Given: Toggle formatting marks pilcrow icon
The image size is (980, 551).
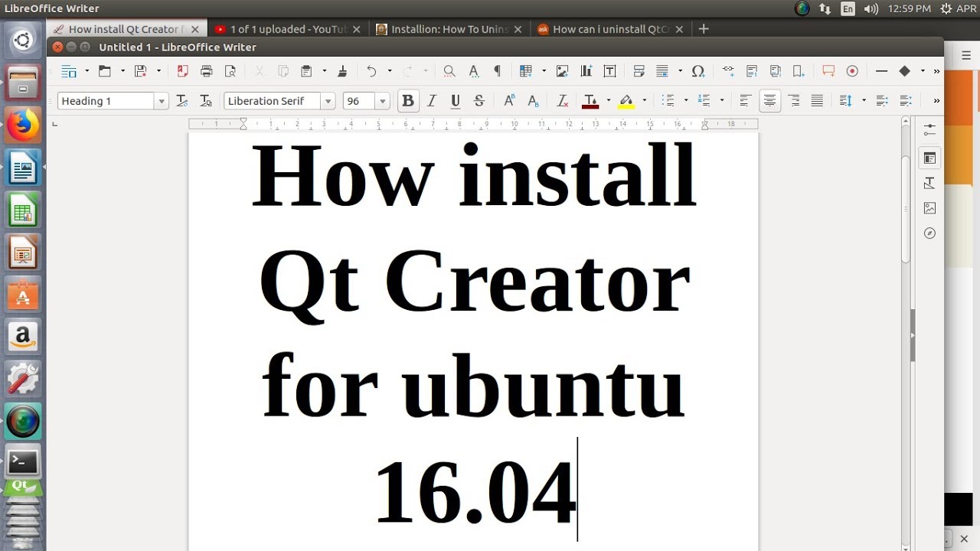Looking at the screenshot, I should [x=497, y=71].
